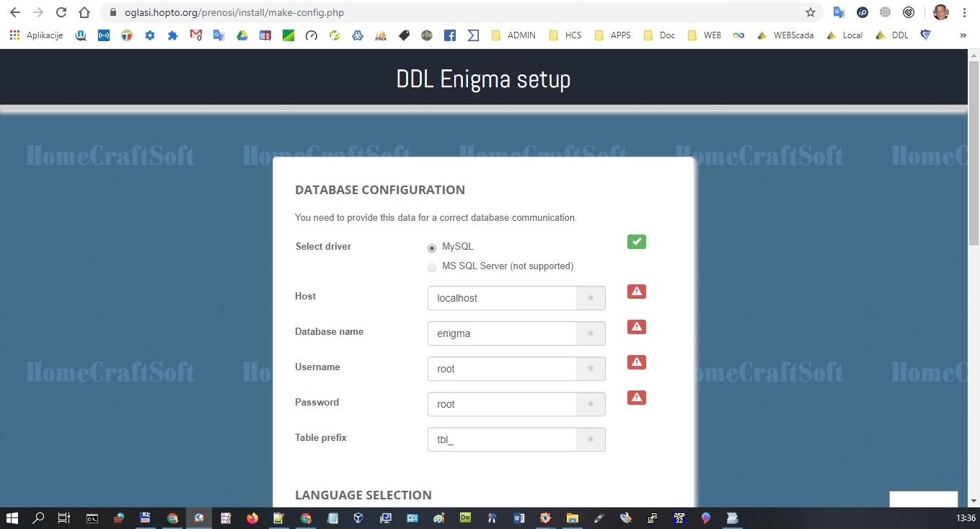Open the Gmail bookmark

coord(196,35)
